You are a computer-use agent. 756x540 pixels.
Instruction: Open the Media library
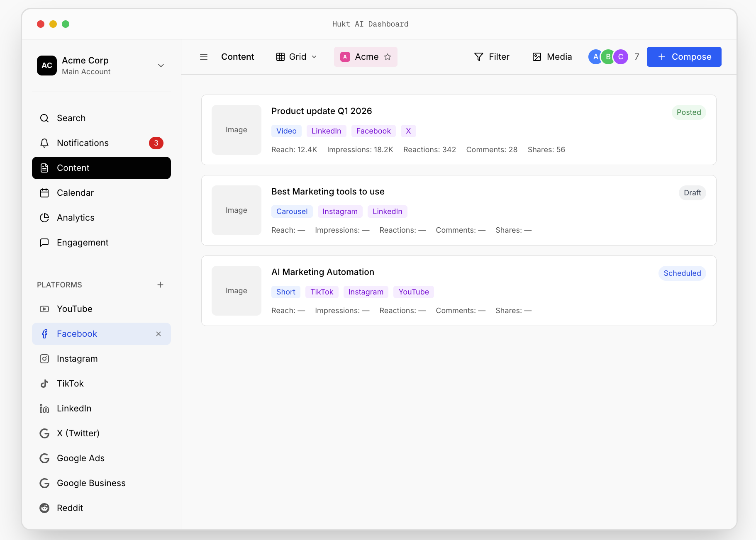coord(552,56)
